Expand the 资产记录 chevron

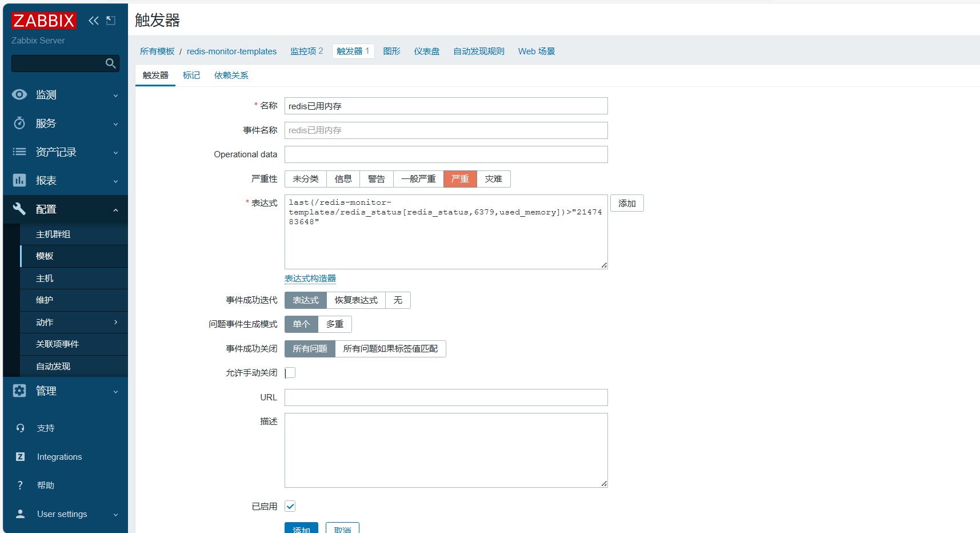click(x=116, y=153)
